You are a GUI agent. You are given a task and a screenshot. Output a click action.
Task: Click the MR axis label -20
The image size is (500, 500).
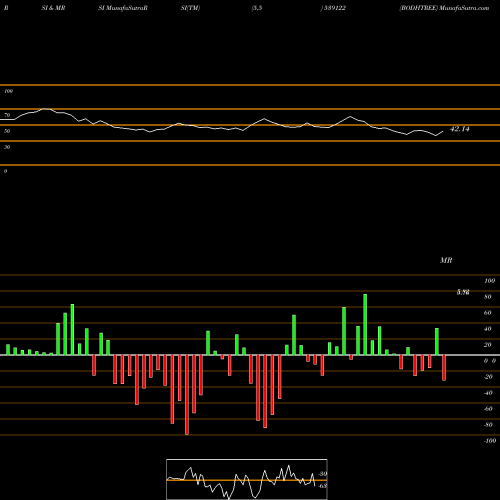(x=488, y=377)
